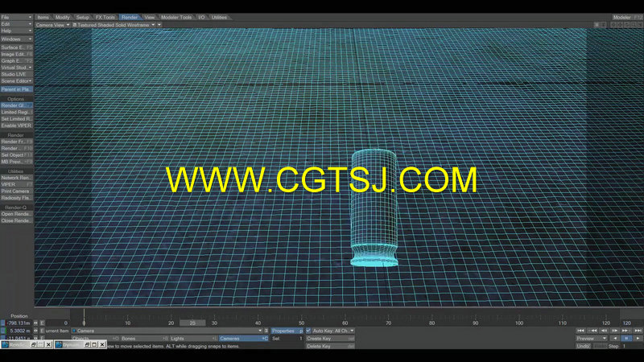
Task: Open the Edit dropdown menu
Action: 16,24
